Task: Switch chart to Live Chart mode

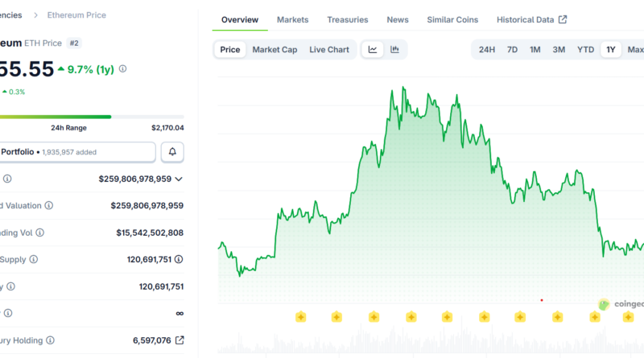Action: pyautogui.click(x=328, y=50)
